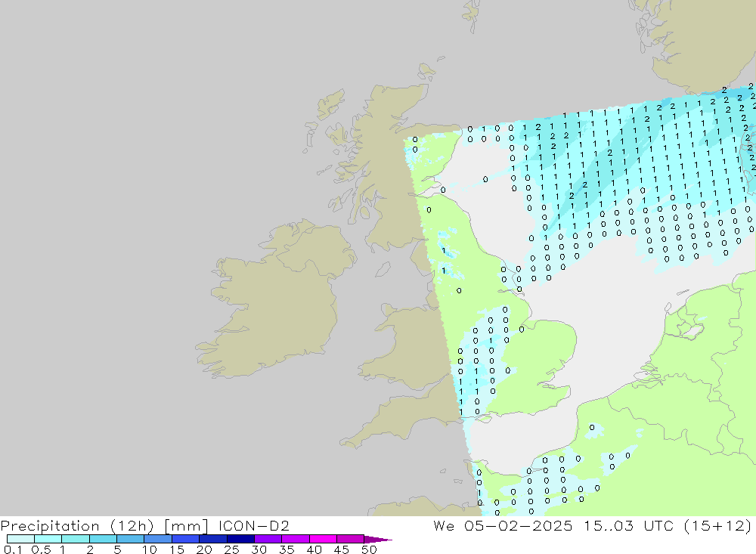Click the 'Precipitation (12h)' title text
This screenshot has width=756, height=554.
[x=77, y=525]
